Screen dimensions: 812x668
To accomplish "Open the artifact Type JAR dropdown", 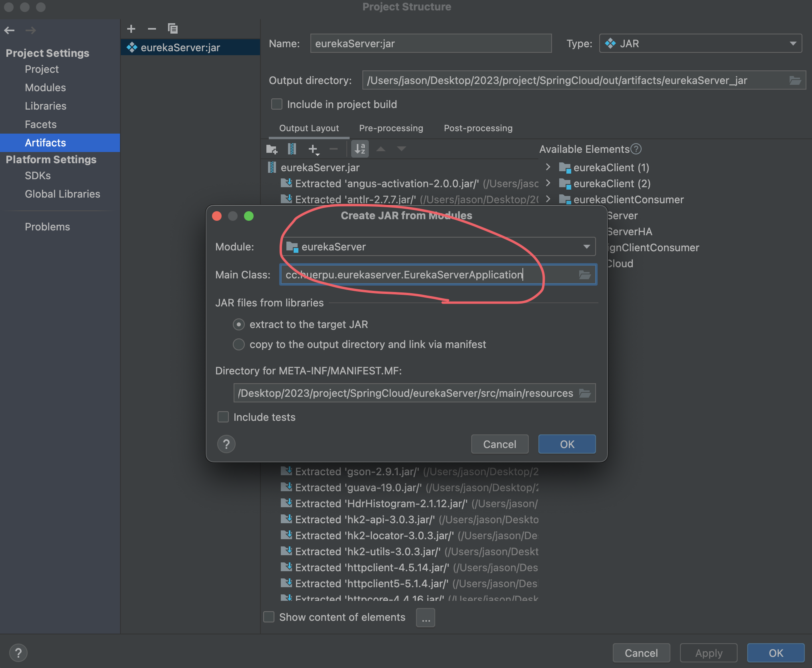I will coord(793,44).
